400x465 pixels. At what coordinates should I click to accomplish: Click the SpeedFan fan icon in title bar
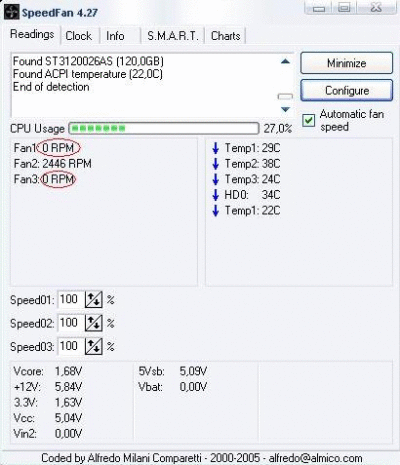(x=11, y=12)
